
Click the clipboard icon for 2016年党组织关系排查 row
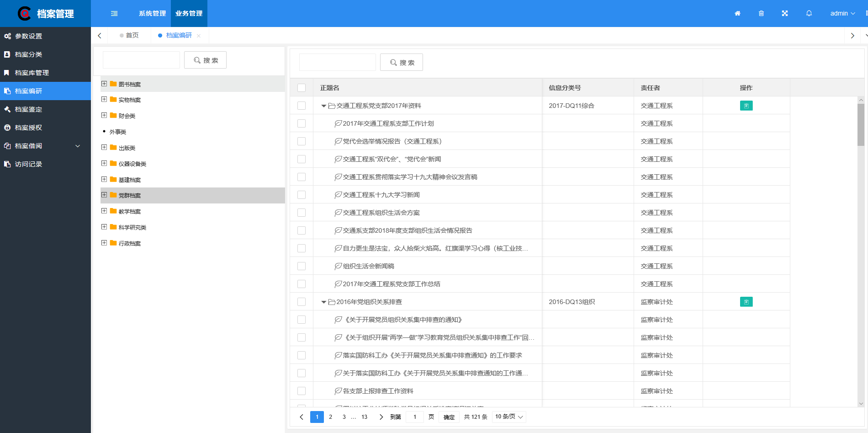coord(746,302)
